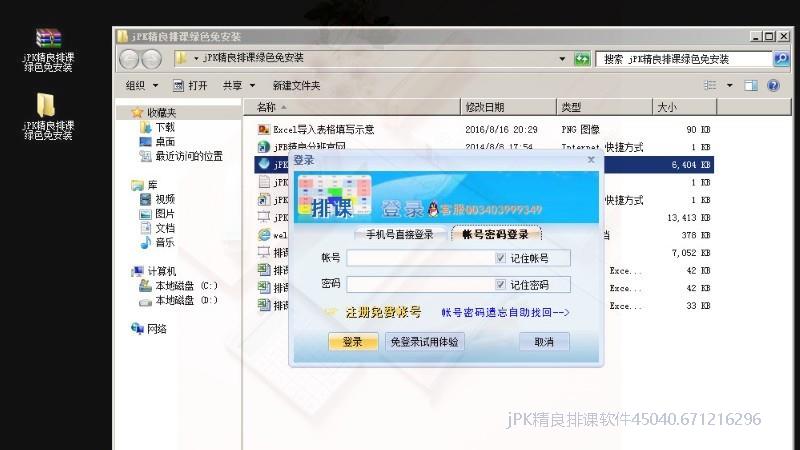Screen dimensions: 800x450
Task: Click the 取消 button
Action: pos(544,342)
